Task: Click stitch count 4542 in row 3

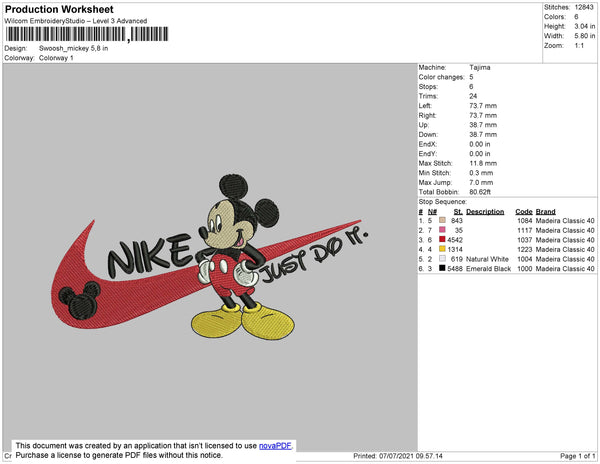Action: (455, 240)
